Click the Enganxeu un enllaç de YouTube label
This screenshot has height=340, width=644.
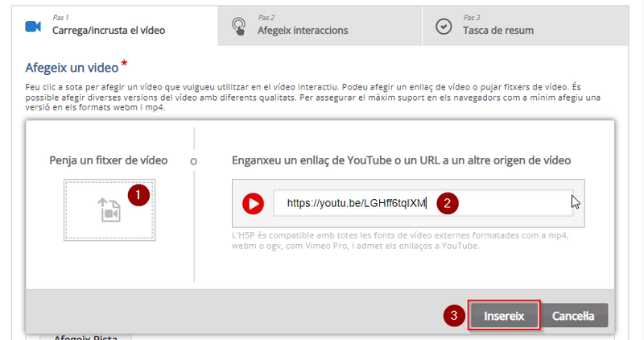coord(401,160)
